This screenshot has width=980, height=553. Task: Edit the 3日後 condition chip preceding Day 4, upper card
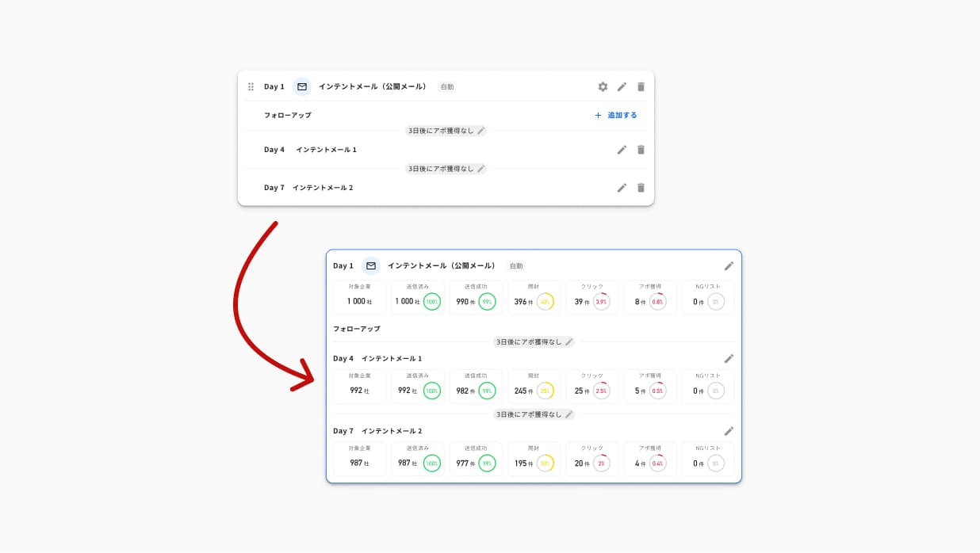coord(481,131)
